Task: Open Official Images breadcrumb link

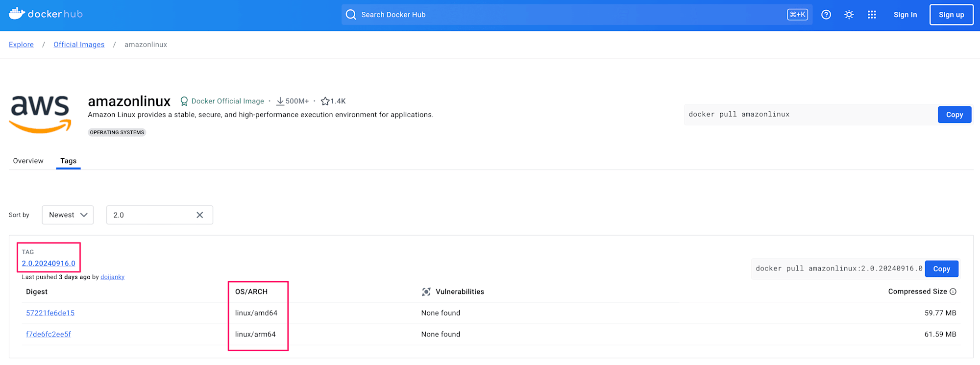Action: pos(79,45)
